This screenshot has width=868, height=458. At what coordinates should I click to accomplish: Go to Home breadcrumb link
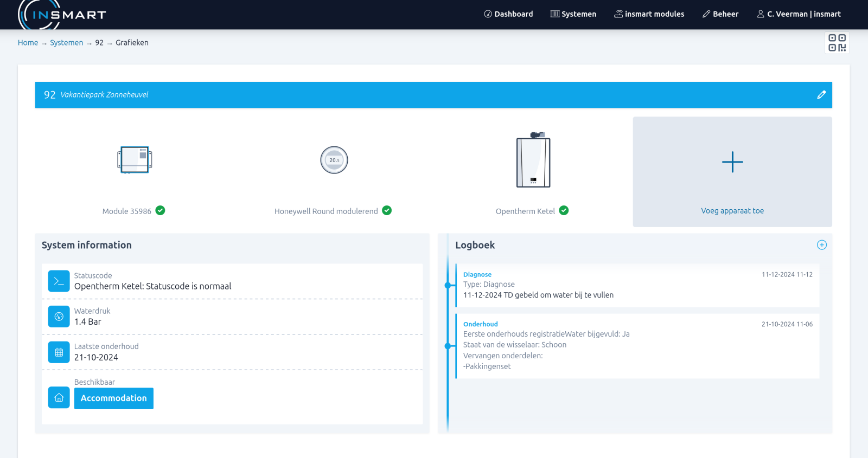click(28, 43)
